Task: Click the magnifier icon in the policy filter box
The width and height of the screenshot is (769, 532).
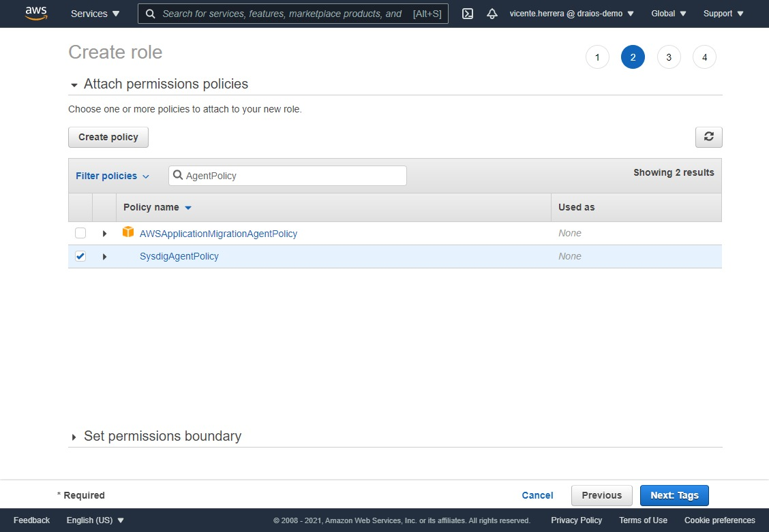Action: coord(178,176)
